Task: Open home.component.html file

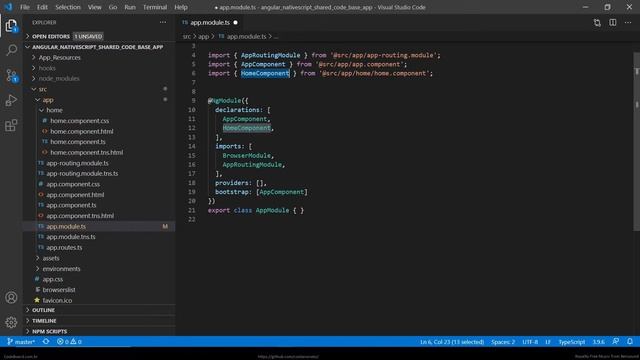Action: coord(99,131)
